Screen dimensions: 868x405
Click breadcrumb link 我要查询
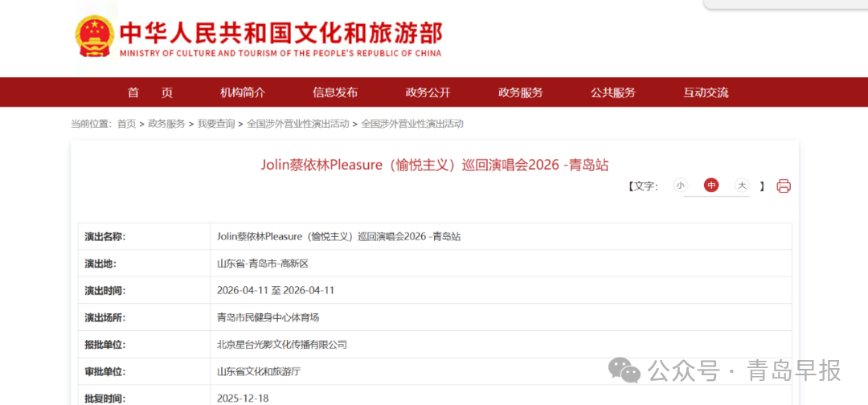[216, 124]
